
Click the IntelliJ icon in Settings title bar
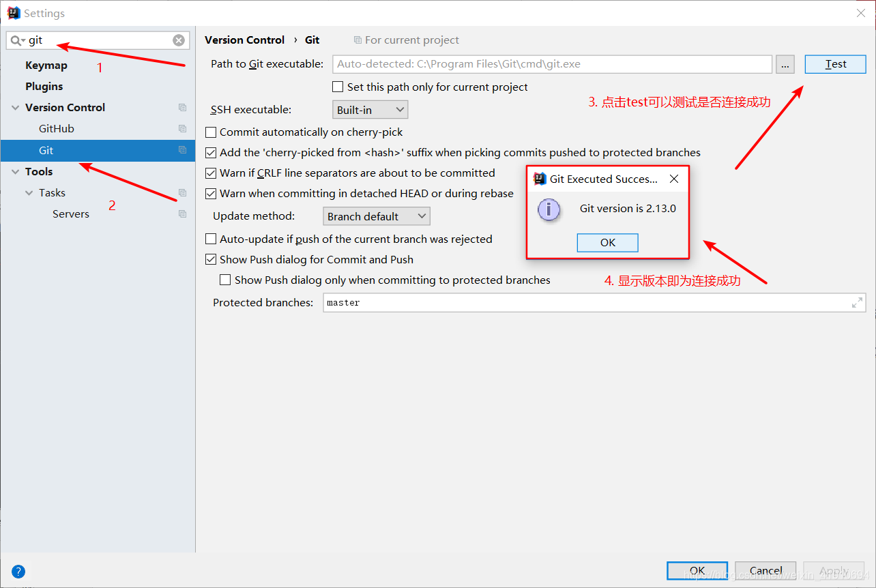coord(14,13)
